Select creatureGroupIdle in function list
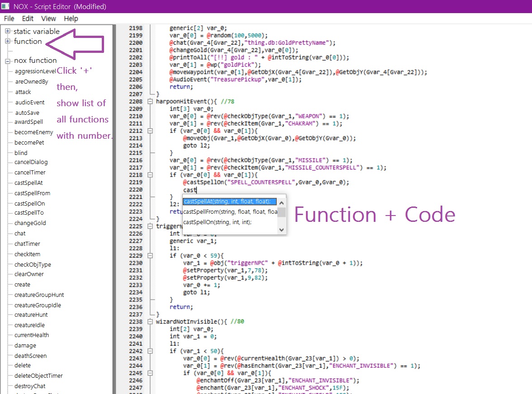 pyautogui.click(x=38, y=305)
